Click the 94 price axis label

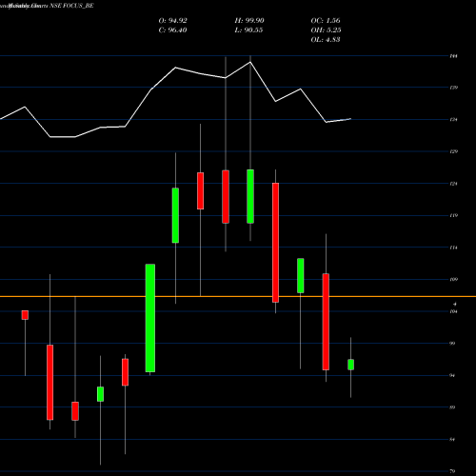point(452,376)
